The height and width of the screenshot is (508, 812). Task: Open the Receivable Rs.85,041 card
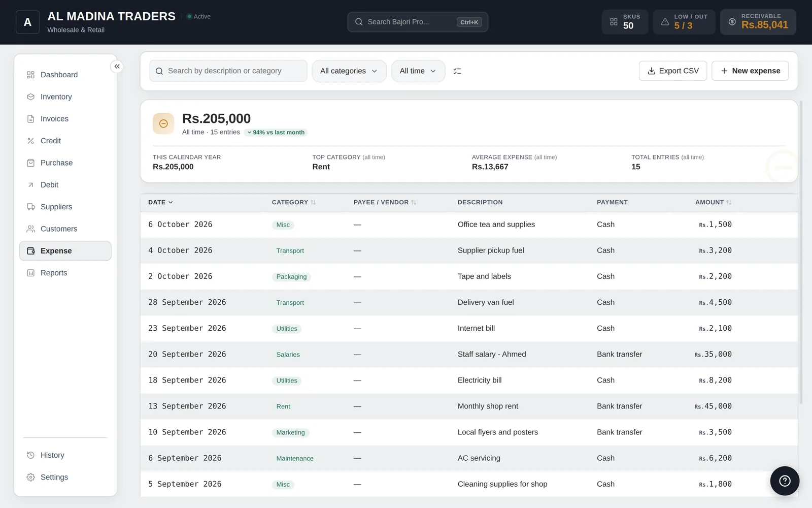[758, 22]
